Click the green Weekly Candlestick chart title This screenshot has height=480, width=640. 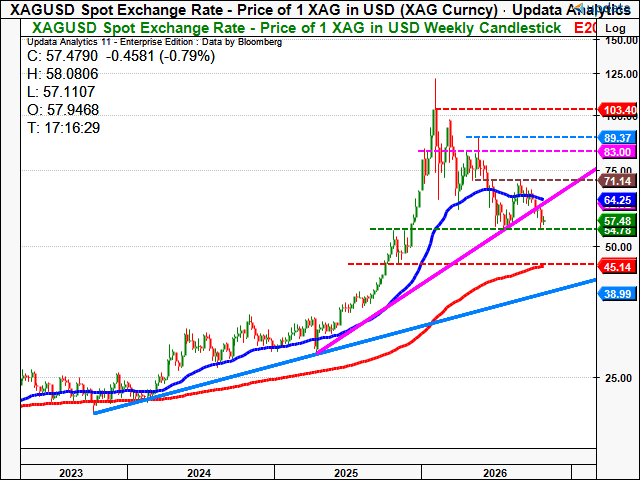pos(297,28)
